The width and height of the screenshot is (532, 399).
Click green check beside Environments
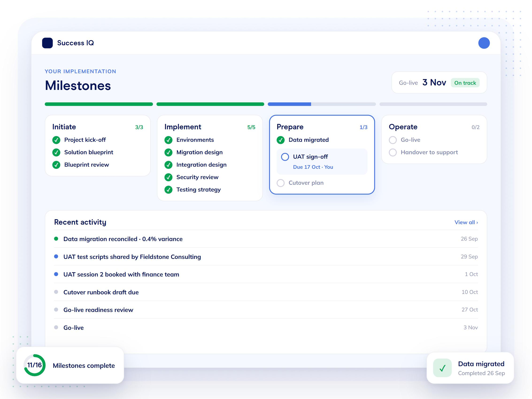(x=168, y=140)
